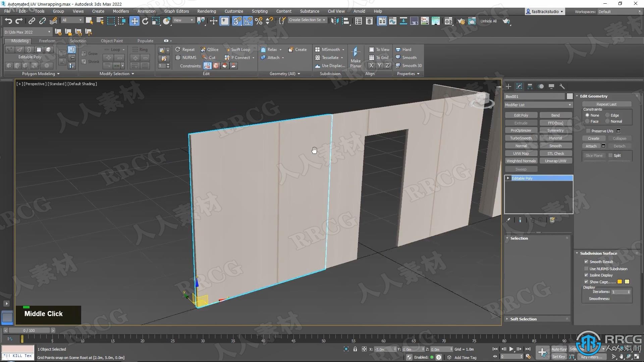
Task: Click the Modeling tab
Action: coord(19,41)
